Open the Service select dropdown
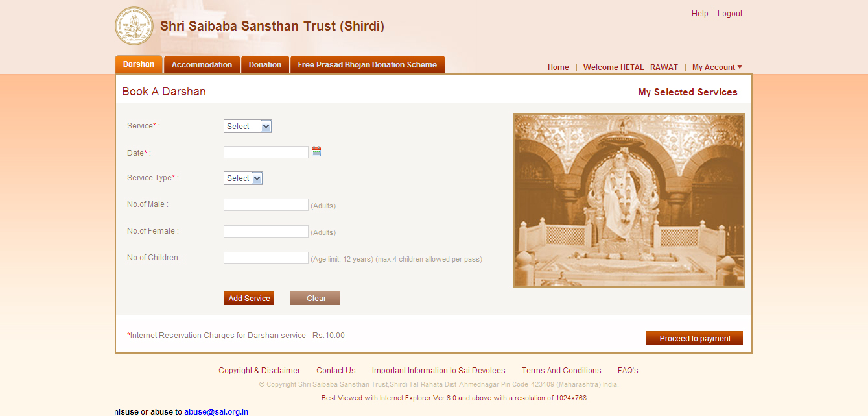Image resolution: width=868 pixels, height=416 pixels. 248,127
